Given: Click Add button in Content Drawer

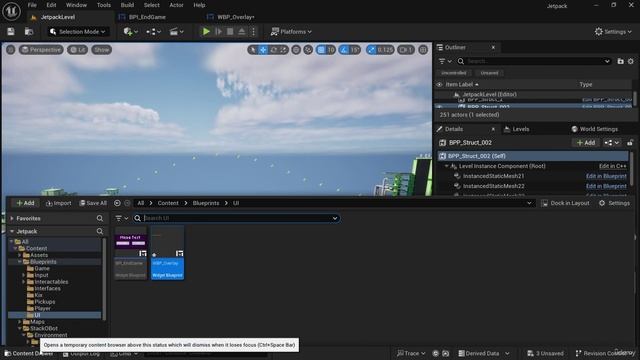Looking at the screenshot, I should 25,203.
